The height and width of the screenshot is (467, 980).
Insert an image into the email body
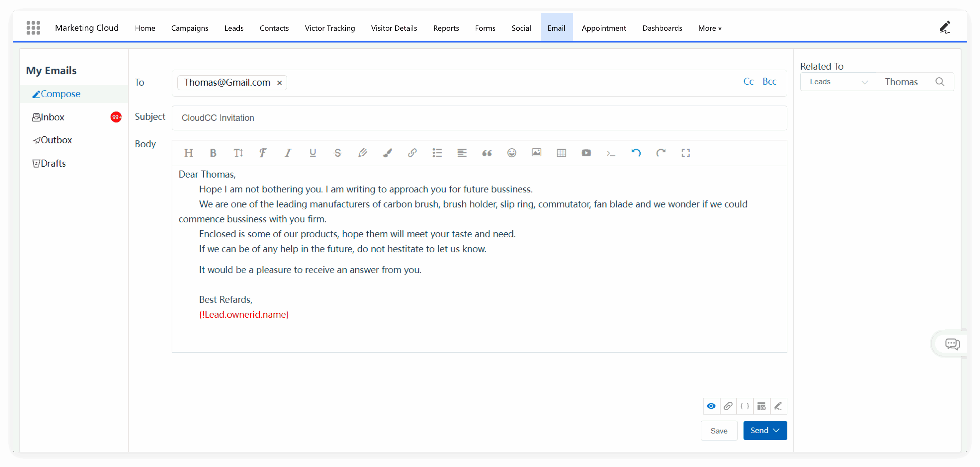point(536,153)
